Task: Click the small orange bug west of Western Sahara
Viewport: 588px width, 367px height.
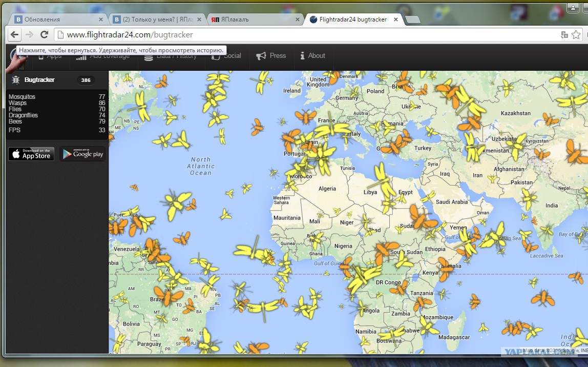Action: [134, 187]
